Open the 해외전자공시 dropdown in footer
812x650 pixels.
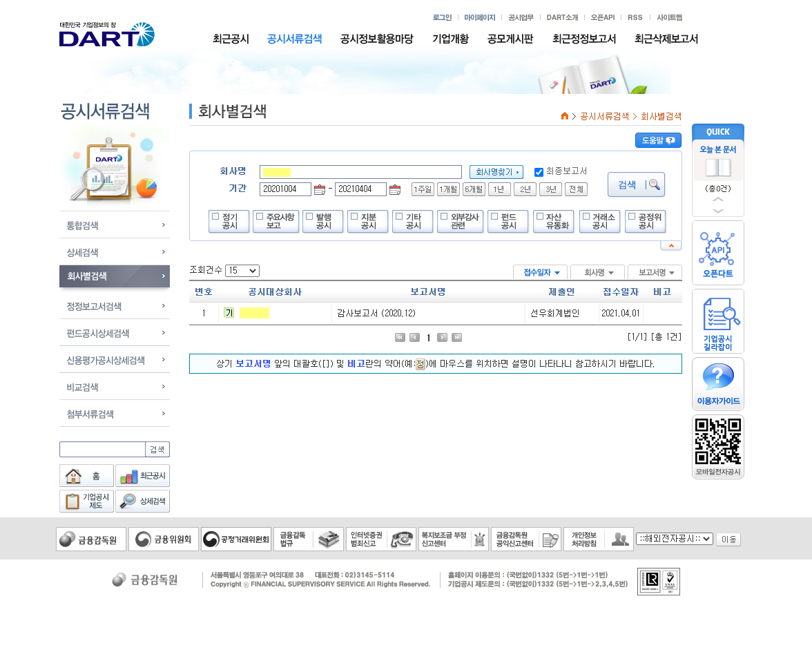coord(674,539)
